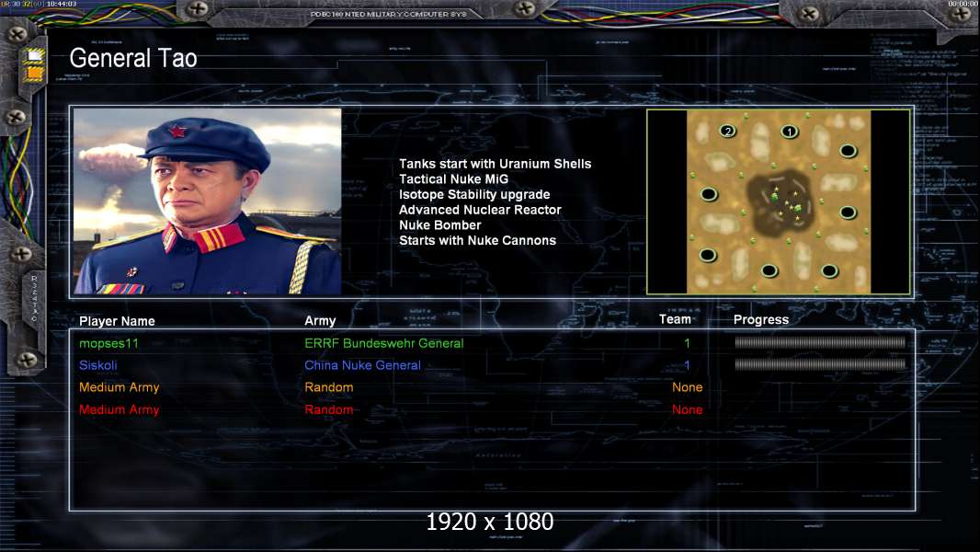Click team number 1 for mopses11
Image resolution: width=980 pixels, height=552 pixels.
(x=687, y=343)
